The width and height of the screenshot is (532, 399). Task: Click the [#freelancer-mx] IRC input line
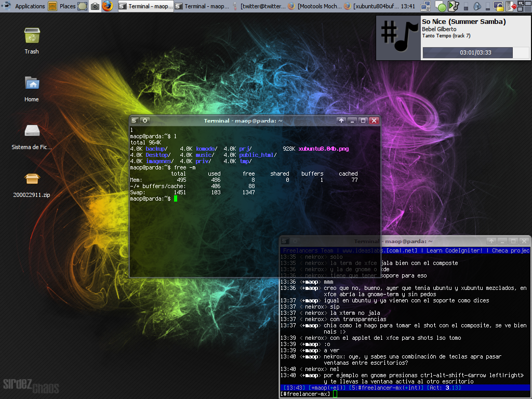coord(405,394)
